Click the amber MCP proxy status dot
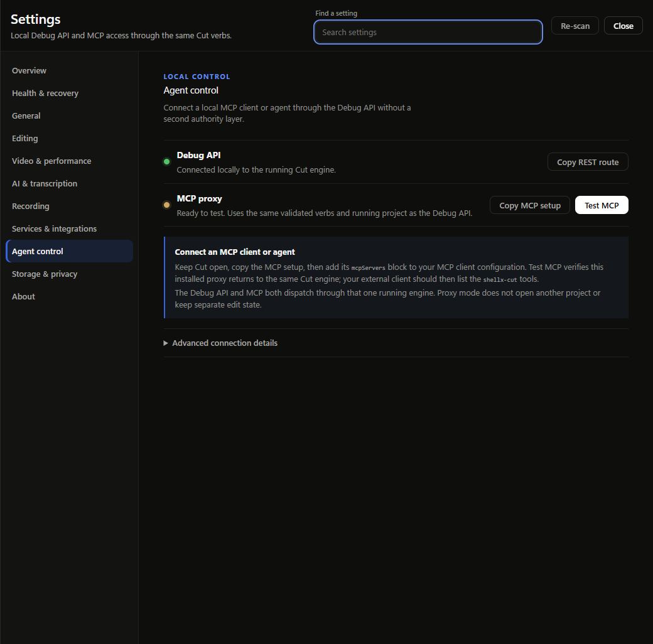This screenshot has height=644, width=653. (166, 205)
